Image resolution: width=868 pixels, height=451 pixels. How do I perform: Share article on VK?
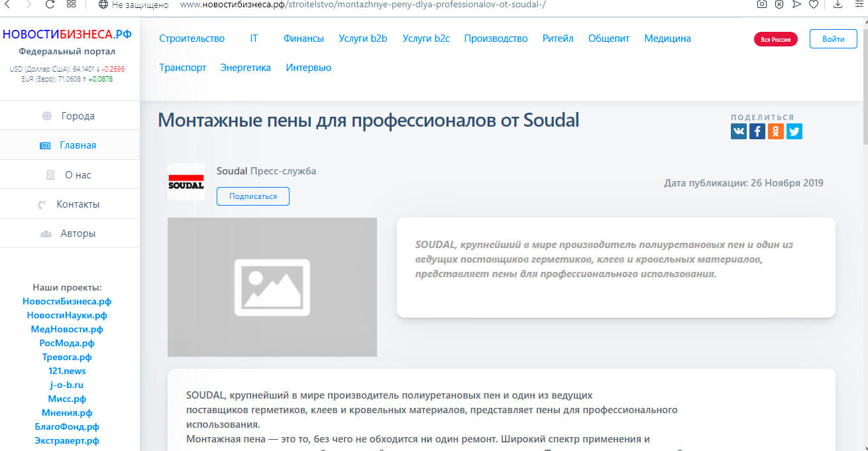pyautogui.click(x=739, y=131)
